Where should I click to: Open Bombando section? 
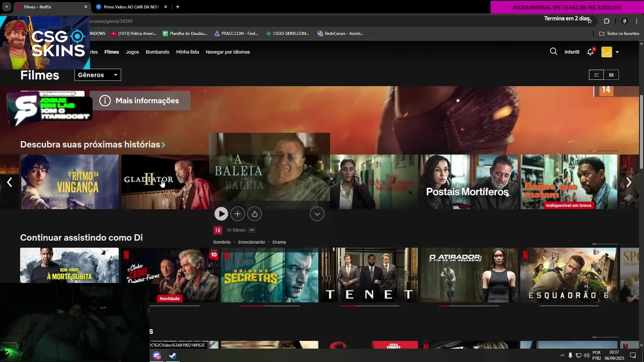point(157,52)
